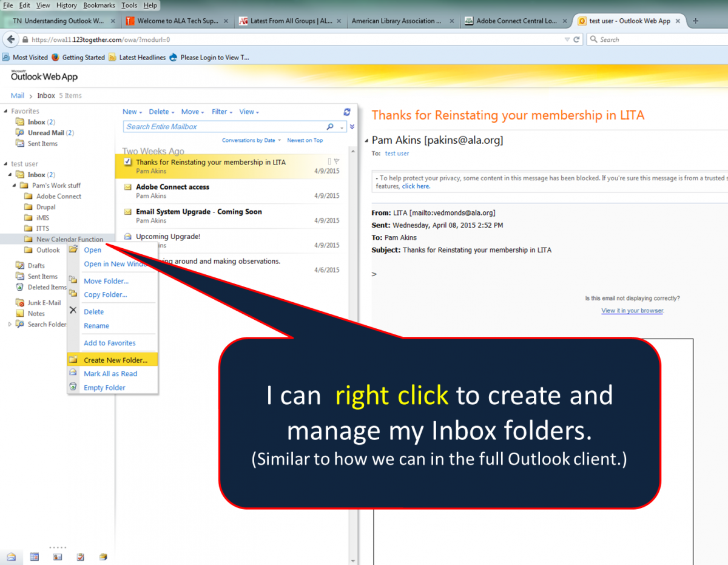This screenshot has width=728, height=565.
Task: Click the Firefox back arrow
Action: tap(10, 39)
